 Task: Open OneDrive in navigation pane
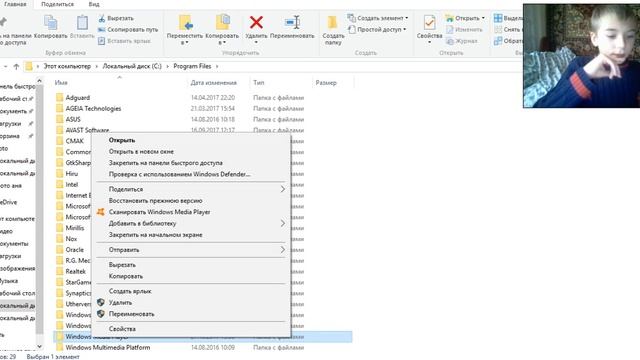point(9,202)
